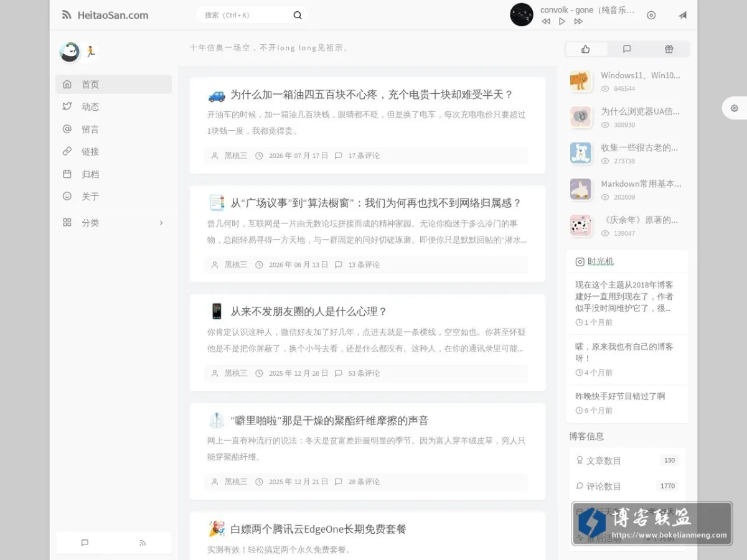
Task: Open 28 条评论 comments link
Action: coord(364,482)
